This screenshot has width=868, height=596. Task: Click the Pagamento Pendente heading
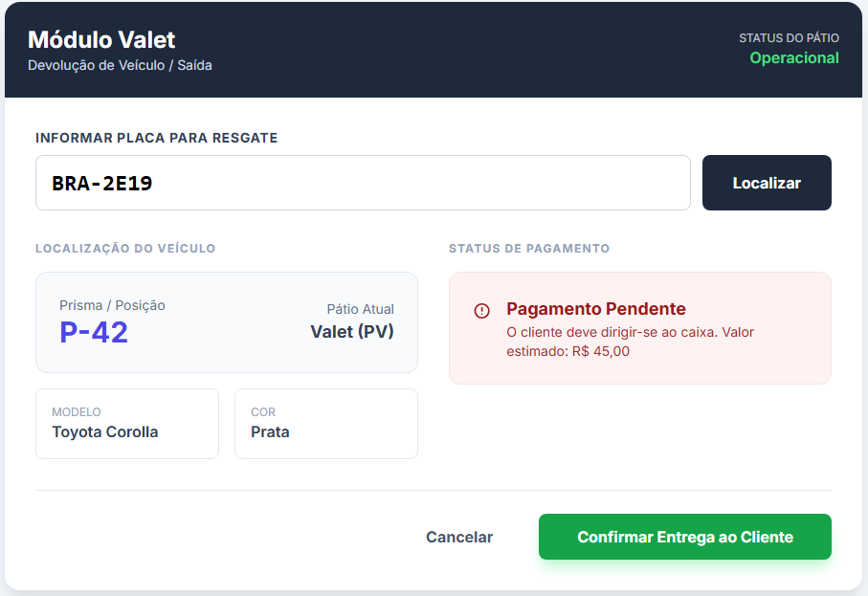pyautogui.click(x=595, y=309)
